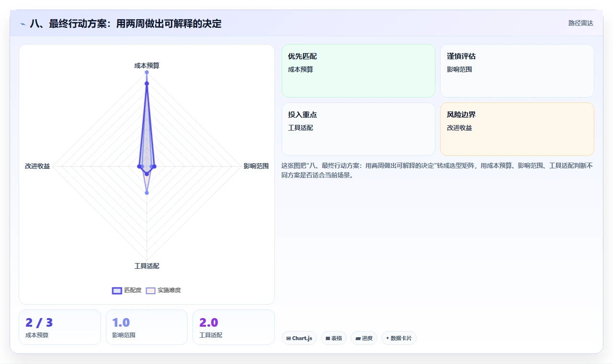
Task: Select the 投入重点 card
Action: (x=358, y=129)
